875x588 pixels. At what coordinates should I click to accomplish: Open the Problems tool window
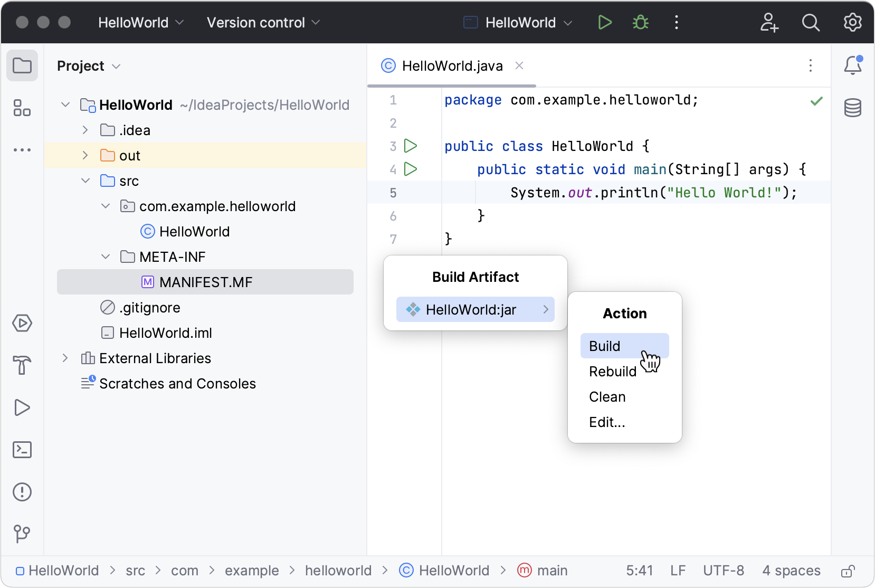pyautogui.click(x=22, y=492)
